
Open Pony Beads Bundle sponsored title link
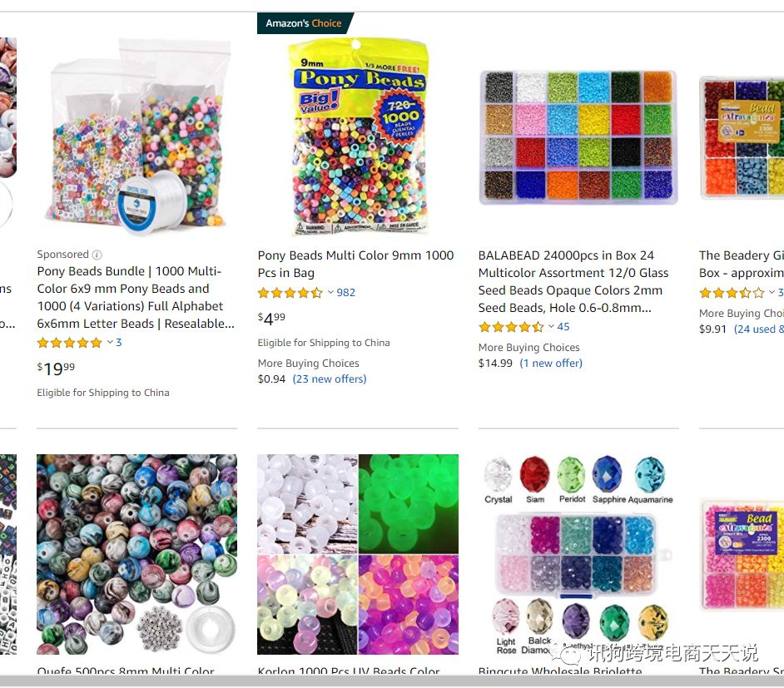tap(136, 297)
